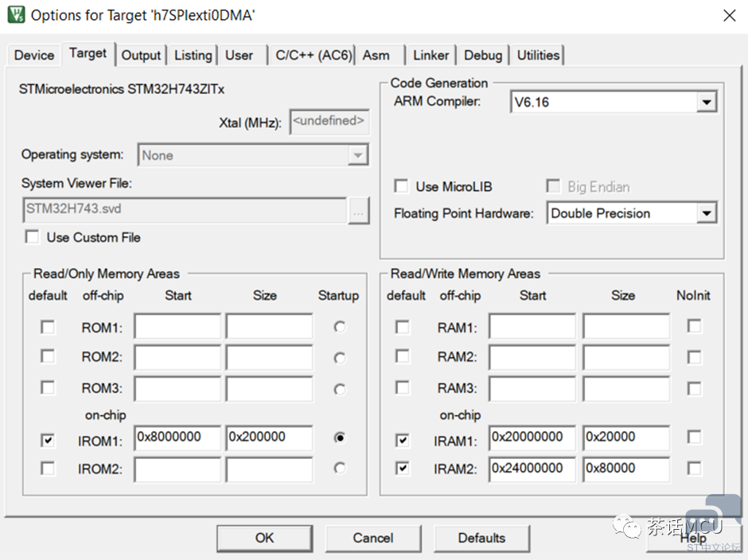Edit IRAM2 Size value 0x80000

(x=626, y=469)
